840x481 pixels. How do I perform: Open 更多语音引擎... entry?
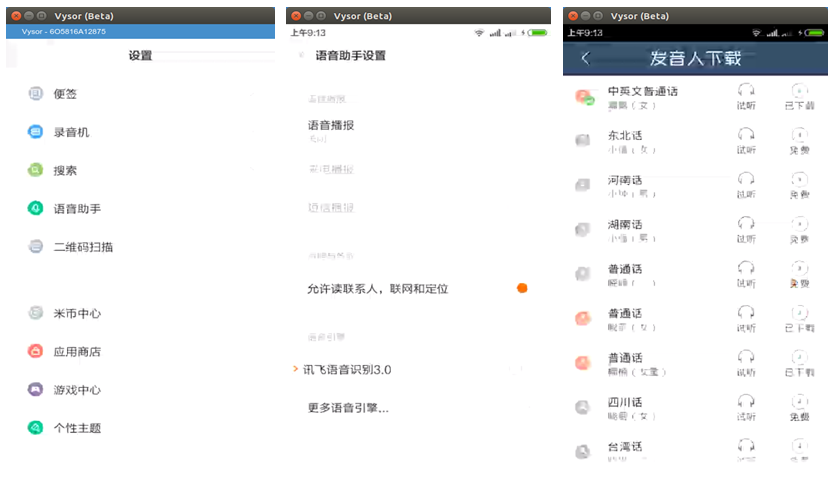coord(348,408)
